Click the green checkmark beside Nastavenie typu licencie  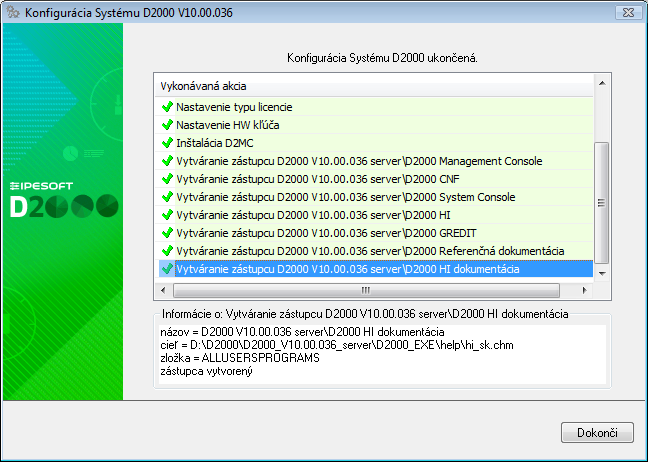tap(167, 106)
